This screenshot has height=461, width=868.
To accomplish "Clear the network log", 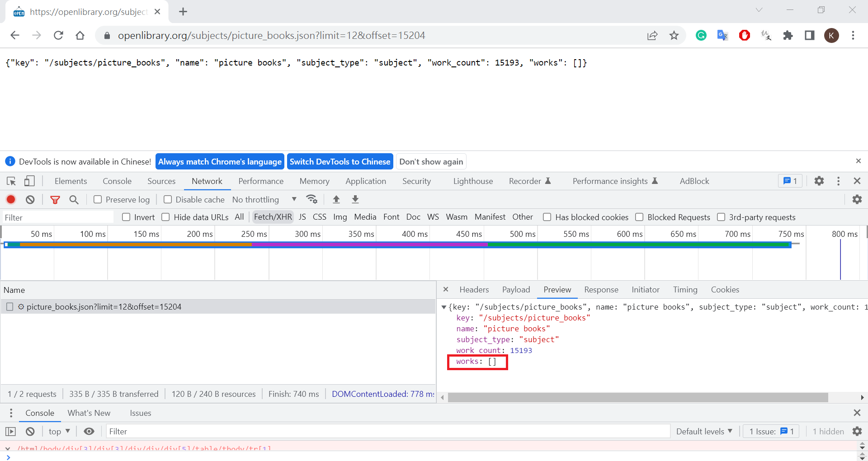I will point(30,199).
